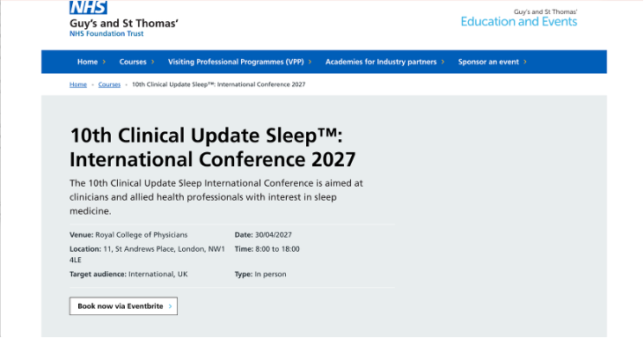Click the arrow icon in Book now button
The image size is (644, 338).
[x=170, y=306]
